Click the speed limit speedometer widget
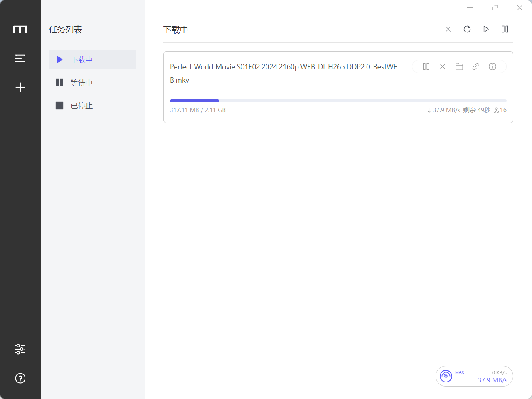 point(446,376)
